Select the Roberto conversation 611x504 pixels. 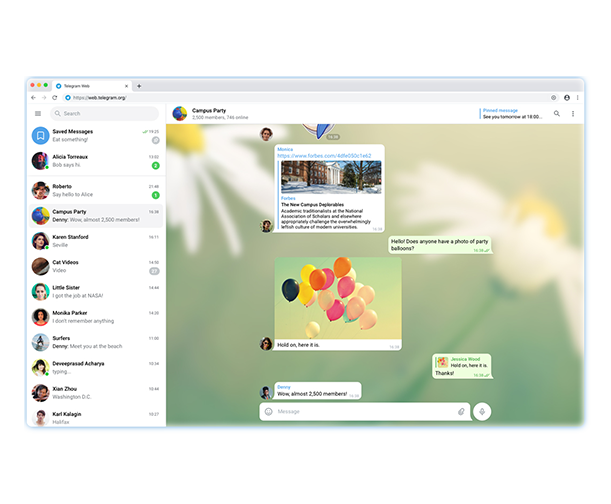pyautogui.click(x=96, y=189)
